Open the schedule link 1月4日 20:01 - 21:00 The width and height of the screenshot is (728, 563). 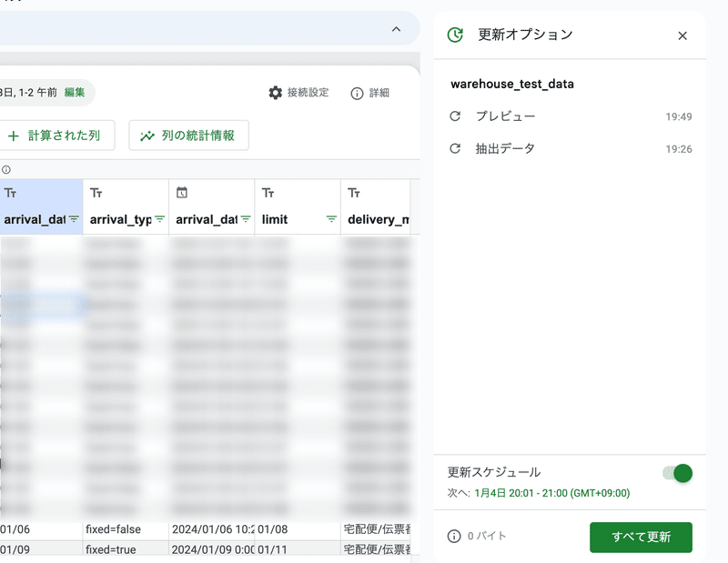pos(552,493)
